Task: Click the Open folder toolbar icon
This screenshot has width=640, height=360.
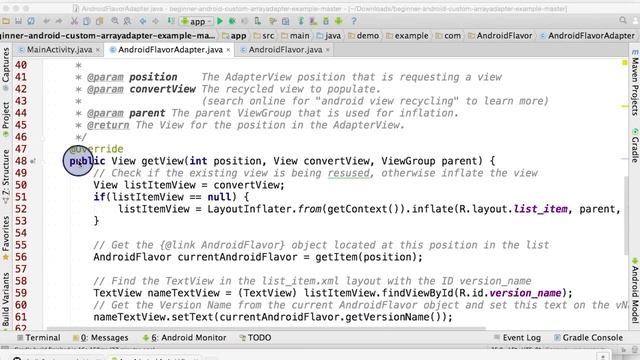Action: [x=6, y=21]
